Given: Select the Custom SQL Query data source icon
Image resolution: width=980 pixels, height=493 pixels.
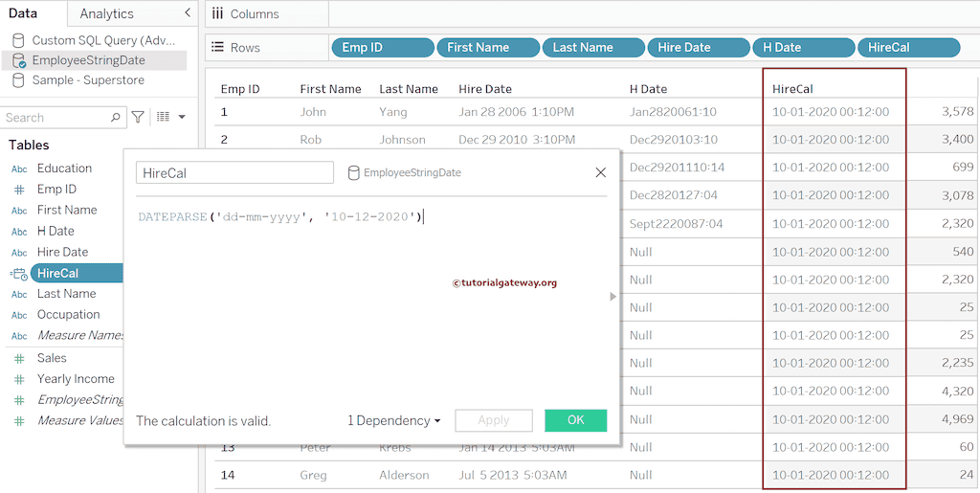Looking at the screenshot, I should click(19, 40).
